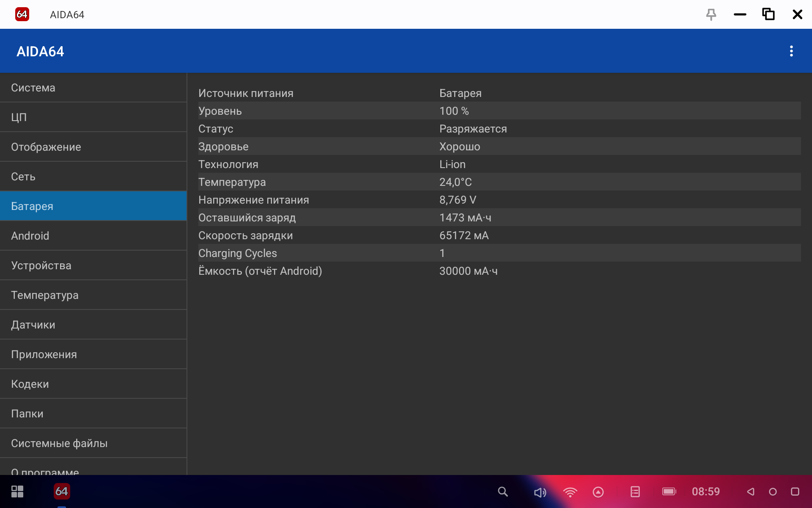Select Кодеки from the sidebar
Viewport: 812px width, 508px height.
[93, 384]
